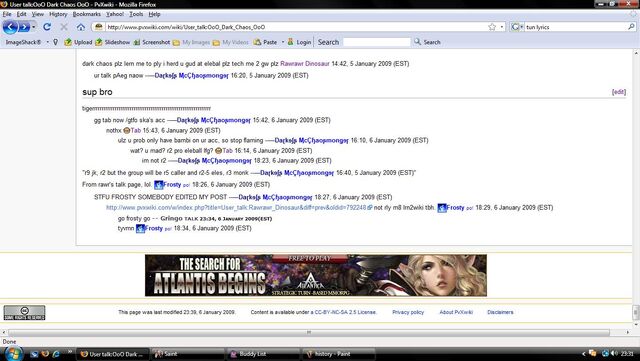Screen dimensions: 640x361
Task: Click the volume speaker icon in the tray
Action: pyautogui.click(x=614, y=354)
